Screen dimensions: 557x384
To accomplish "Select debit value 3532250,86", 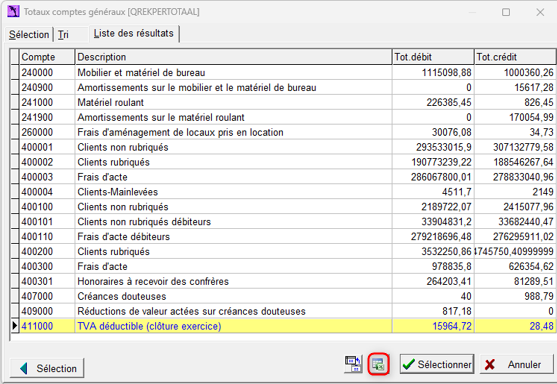I will click(433, 252).
